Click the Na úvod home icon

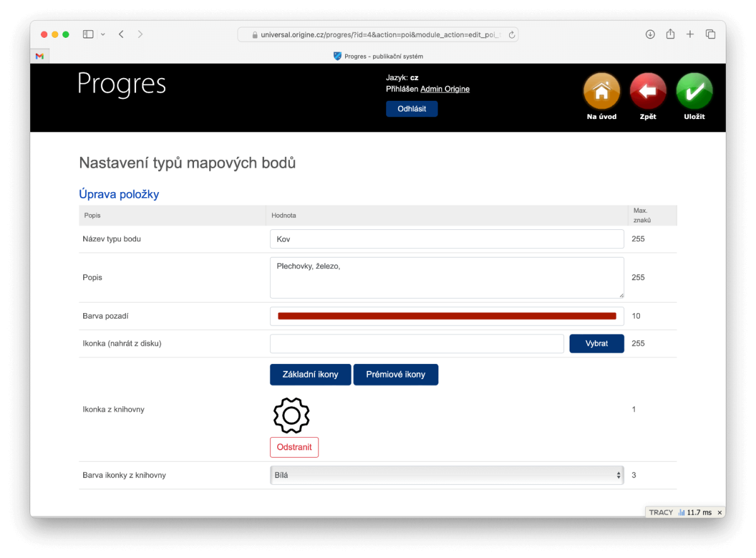602,92
